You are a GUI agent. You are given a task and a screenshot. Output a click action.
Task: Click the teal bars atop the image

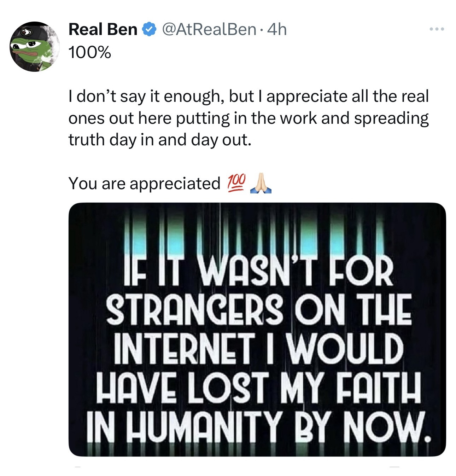[x=257, y=235]
